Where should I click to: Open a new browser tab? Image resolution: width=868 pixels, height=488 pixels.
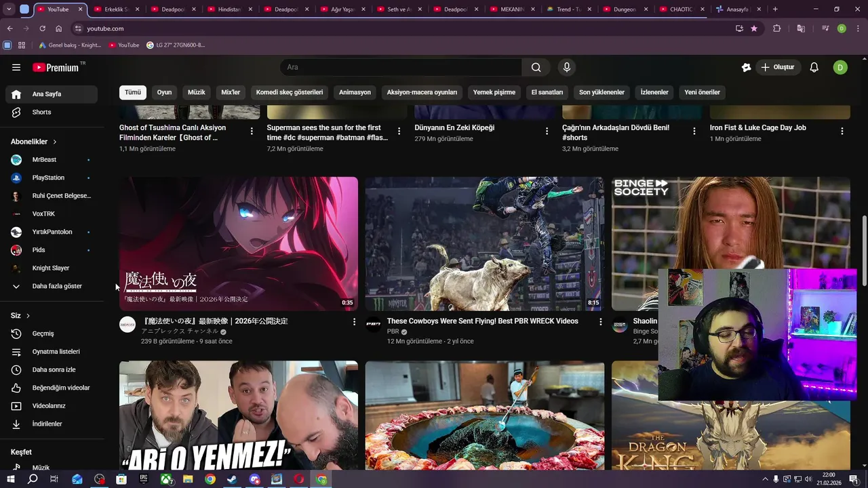pyautogui.click(x=775, y=9)
